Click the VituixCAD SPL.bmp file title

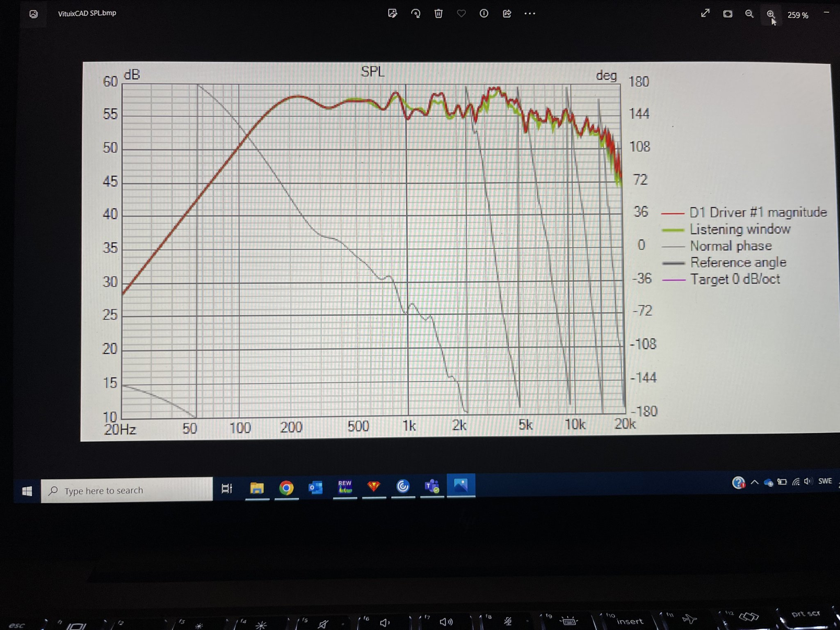(87, 13)
